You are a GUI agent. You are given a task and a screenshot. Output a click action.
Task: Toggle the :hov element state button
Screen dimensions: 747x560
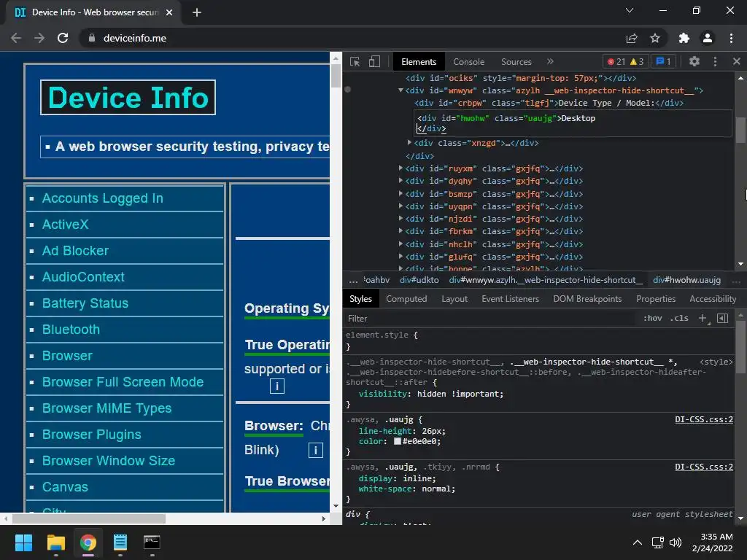[653, 319]
